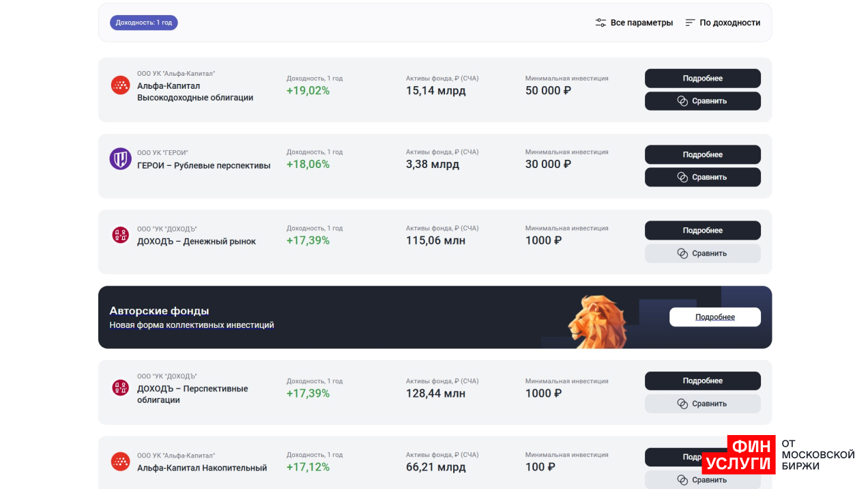
Task: Click the 128,44 млн assets value
Action: [x=436, y=393]
